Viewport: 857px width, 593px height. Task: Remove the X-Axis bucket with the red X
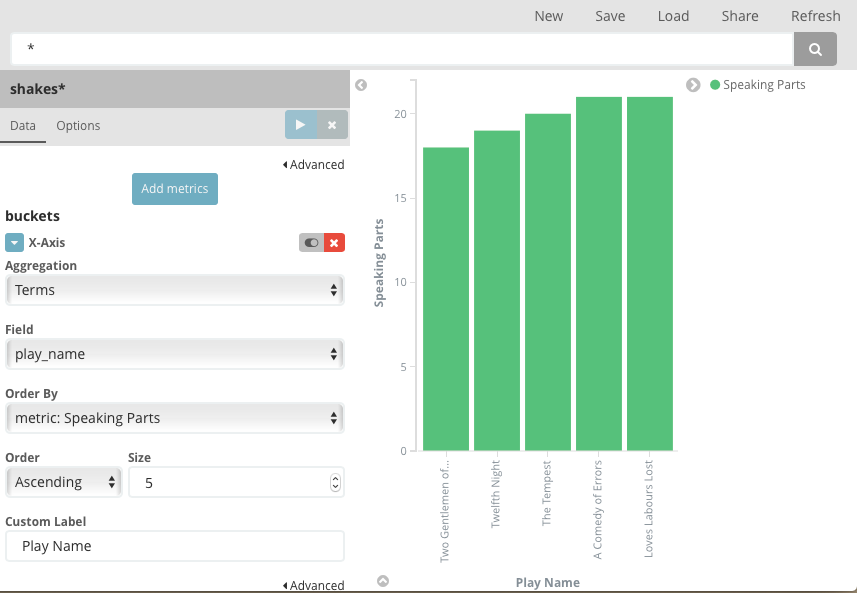click(x=334, y=242)
